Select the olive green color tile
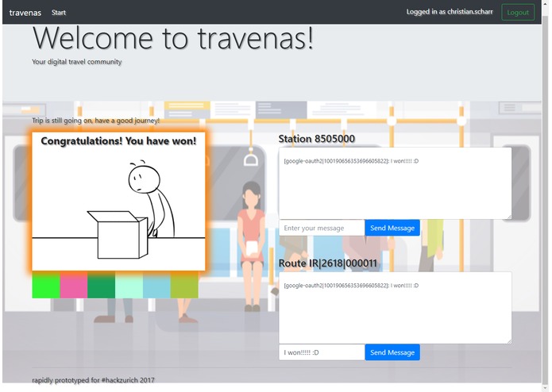Image resolution: width=552 pixels, height=392 pixels. tap(184, 285)
